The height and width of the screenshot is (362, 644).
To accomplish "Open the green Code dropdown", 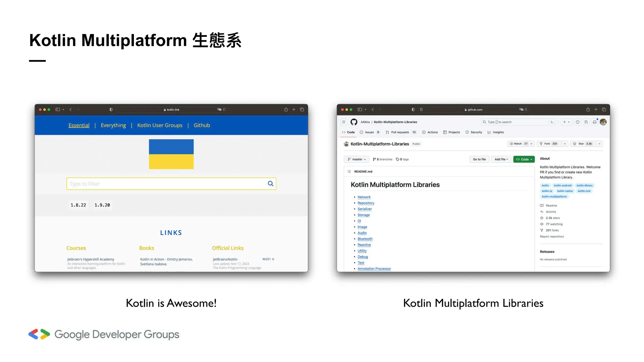I will [x=524, y=159].
